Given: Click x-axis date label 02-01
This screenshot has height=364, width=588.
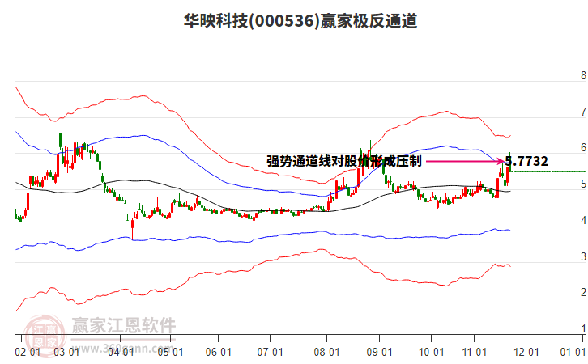Looking at the screenshot, I should pos(28,353).
